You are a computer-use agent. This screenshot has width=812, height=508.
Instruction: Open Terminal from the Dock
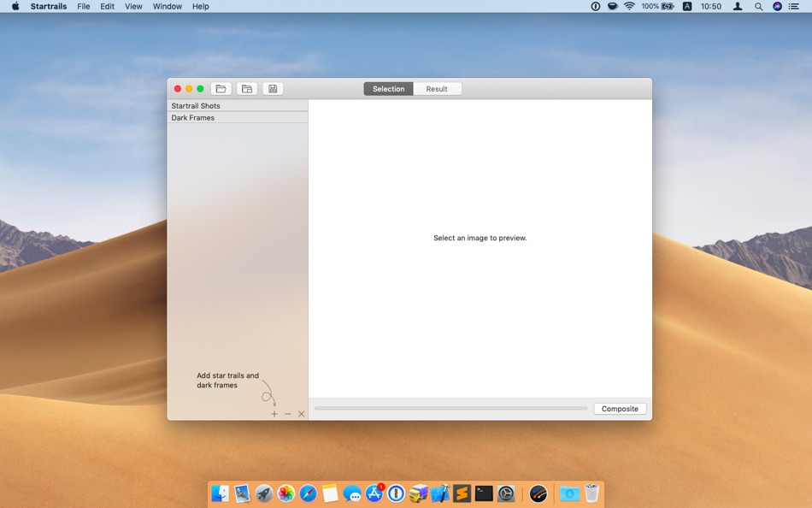pos(484,493)
